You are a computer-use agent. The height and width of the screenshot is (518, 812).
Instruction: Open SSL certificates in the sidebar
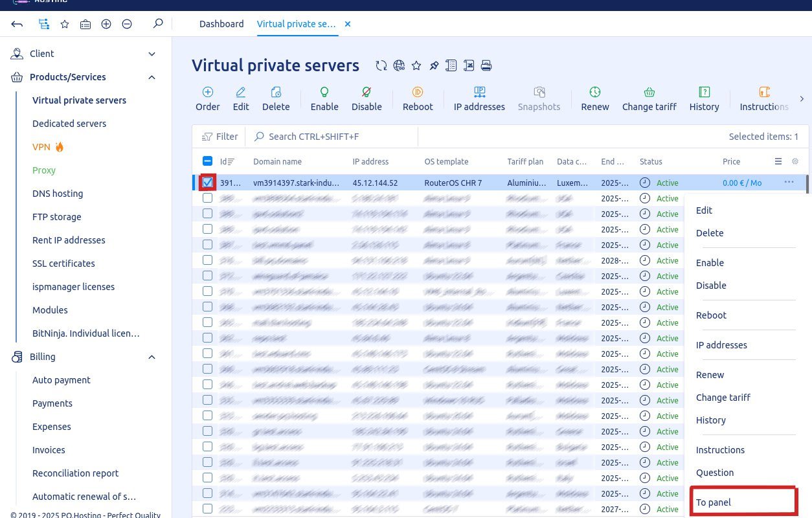[x=63, y=264]
